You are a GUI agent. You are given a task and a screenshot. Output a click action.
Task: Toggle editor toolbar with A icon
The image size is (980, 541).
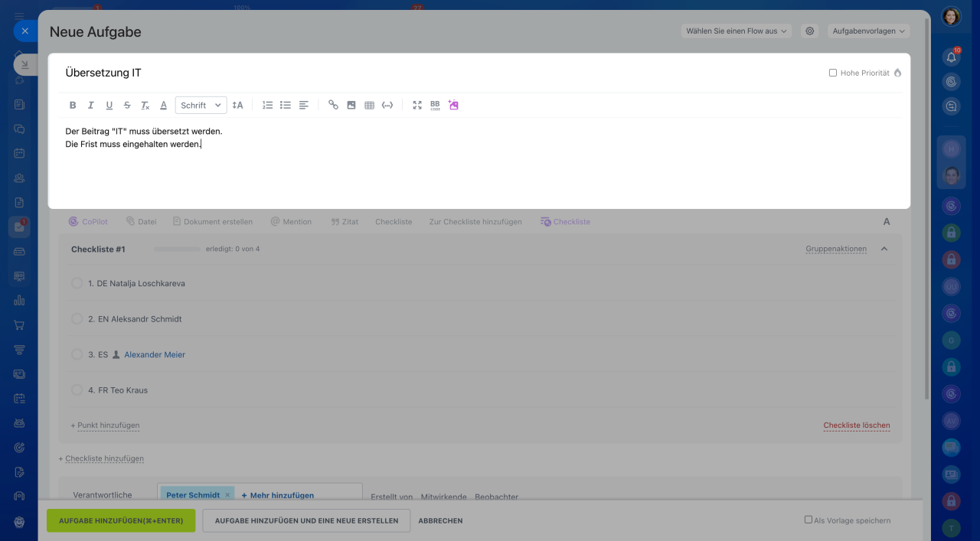pyautogui.click(x=887, y=222)
